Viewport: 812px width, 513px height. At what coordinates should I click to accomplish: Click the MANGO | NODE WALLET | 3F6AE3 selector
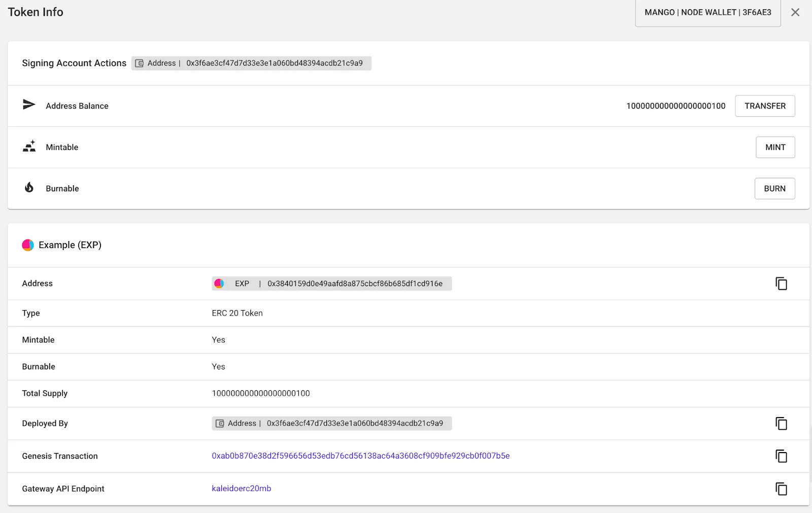pyautogui.click(x=707, y=12)
